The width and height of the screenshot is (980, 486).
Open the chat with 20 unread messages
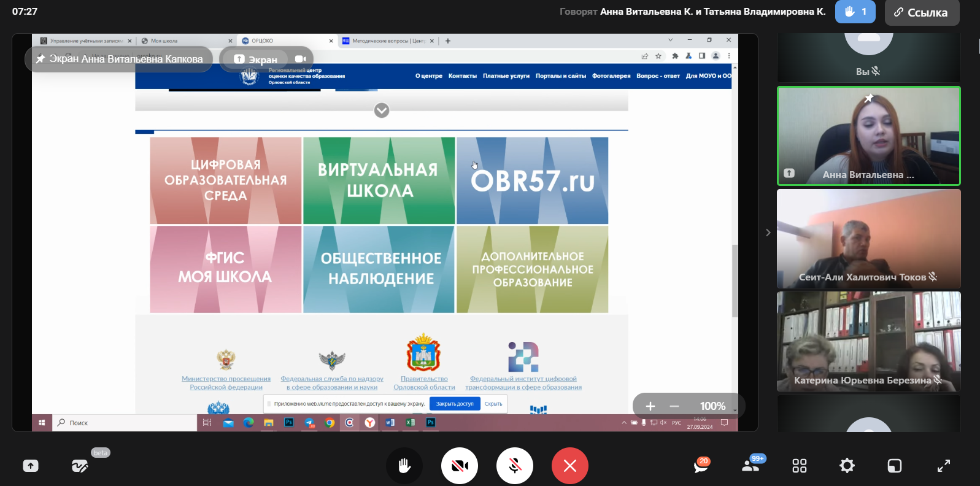point(701,466)
